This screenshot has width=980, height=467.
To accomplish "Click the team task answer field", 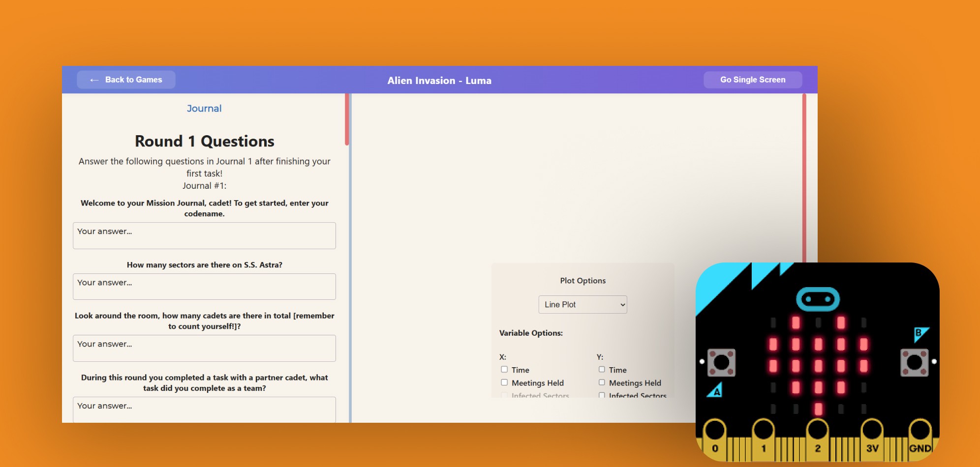I will pos(204,409).
